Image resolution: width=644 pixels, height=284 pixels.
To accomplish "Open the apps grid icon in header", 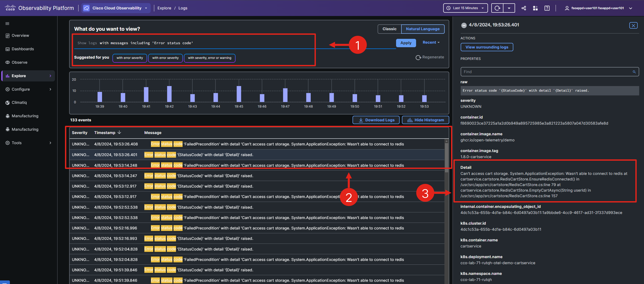I will 535,8.
